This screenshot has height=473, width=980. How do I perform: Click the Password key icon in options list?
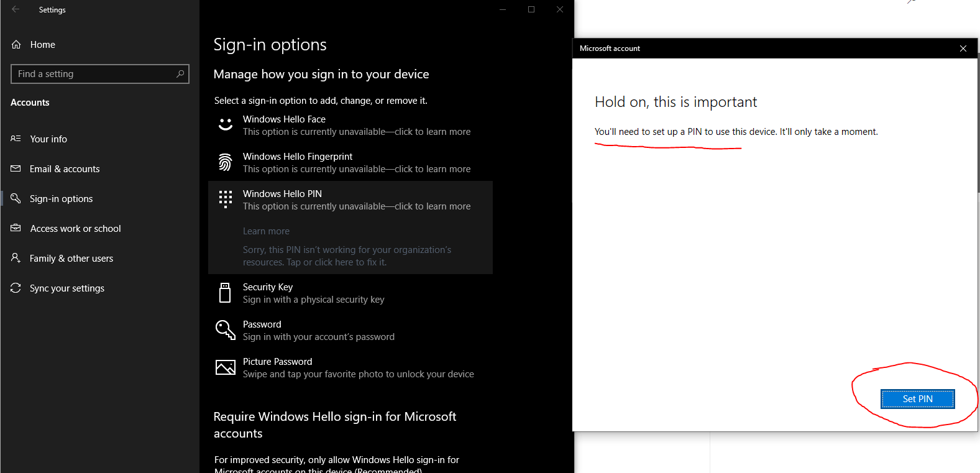click(x=226, y=330)
